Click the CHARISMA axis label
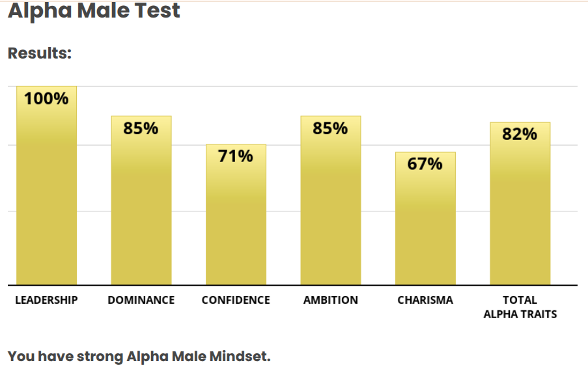The image size is (588, 378). pyautogui.click(x=425, y=300)
